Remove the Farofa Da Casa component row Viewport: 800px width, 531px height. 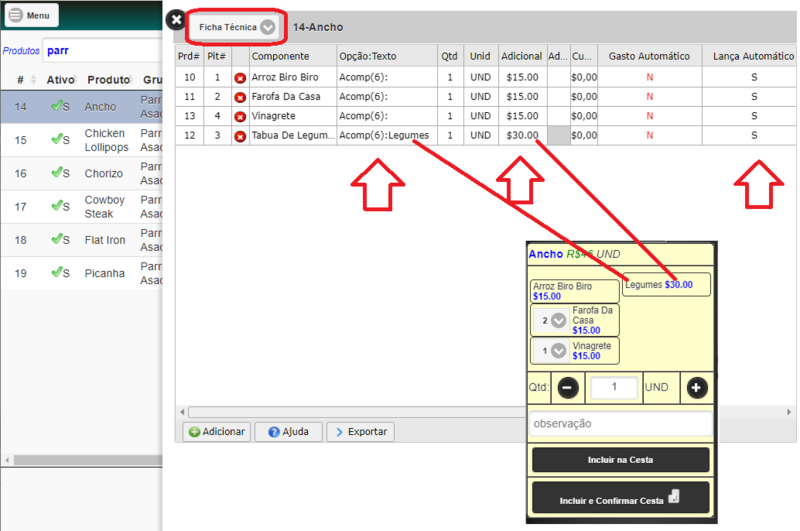240,97
